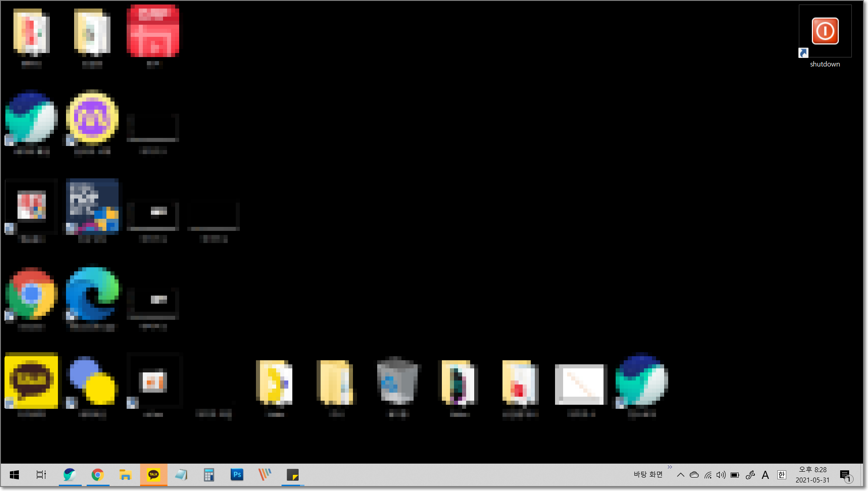Open the shutdown desktop shortcut
This screenshot has width=868, height=491.
tap(825, 31)
